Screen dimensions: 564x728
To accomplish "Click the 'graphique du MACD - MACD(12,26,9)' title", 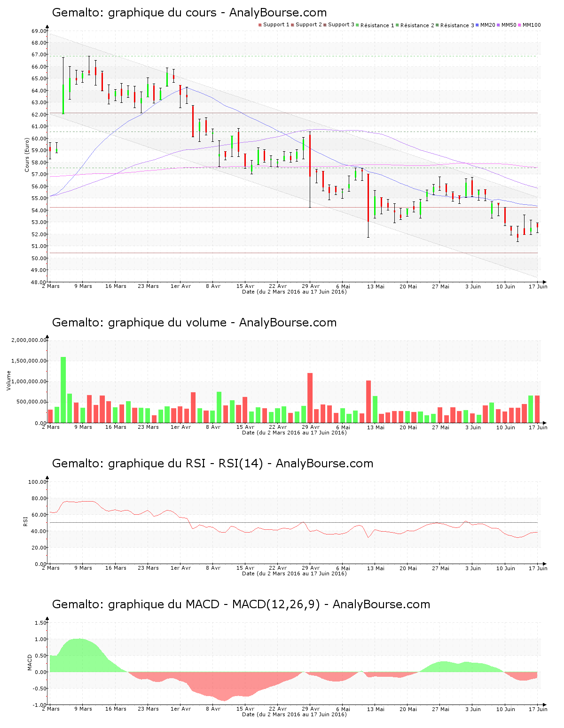I will 214,604.
